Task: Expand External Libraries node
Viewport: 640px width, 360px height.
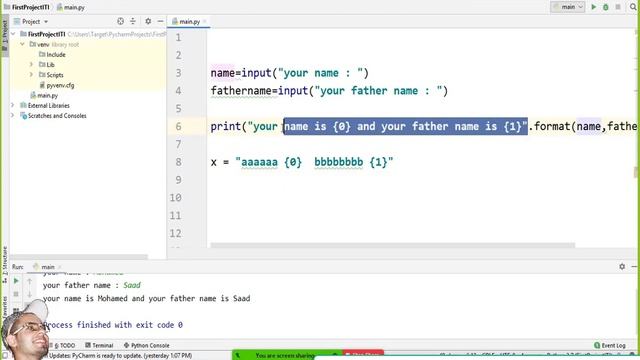Action: [13, 105]
